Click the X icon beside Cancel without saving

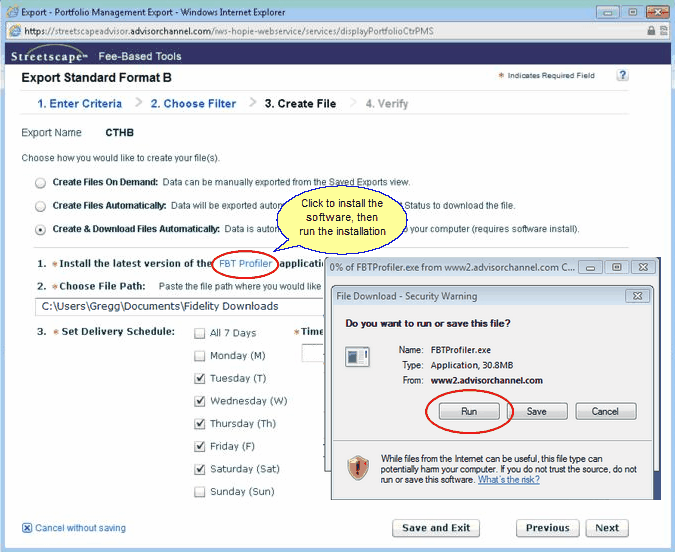click(x=27, y=528)
